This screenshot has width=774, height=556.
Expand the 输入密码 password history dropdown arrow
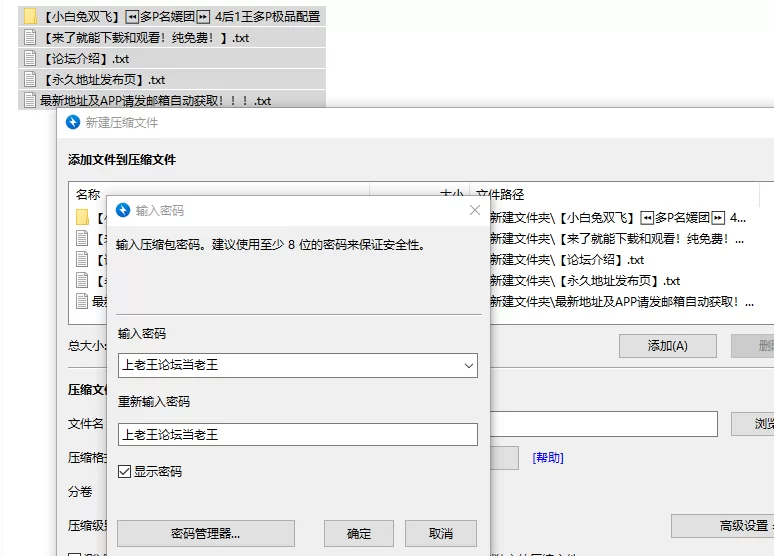pyautogui.click(x=468, y=365)
